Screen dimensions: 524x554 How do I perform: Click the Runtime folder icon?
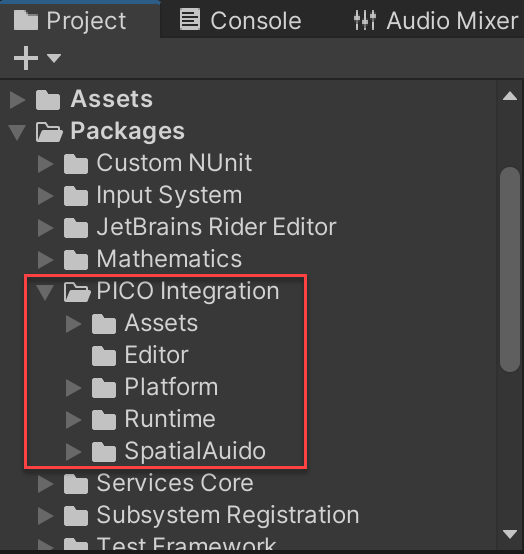click(x=104, y=420)
